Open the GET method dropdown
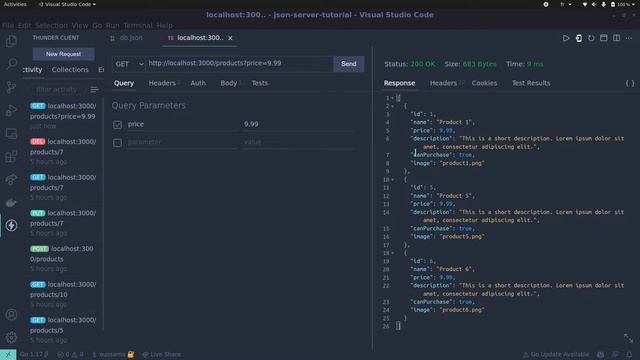The width and height of the screenshot is (640, 360). coord(129,64)
